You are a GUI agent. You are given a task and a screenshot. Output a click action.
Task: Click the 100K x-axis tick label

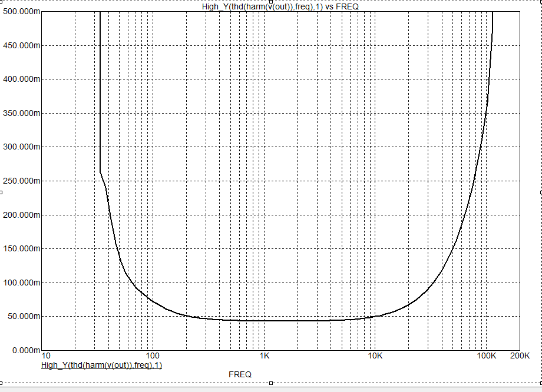click(487, 356)
